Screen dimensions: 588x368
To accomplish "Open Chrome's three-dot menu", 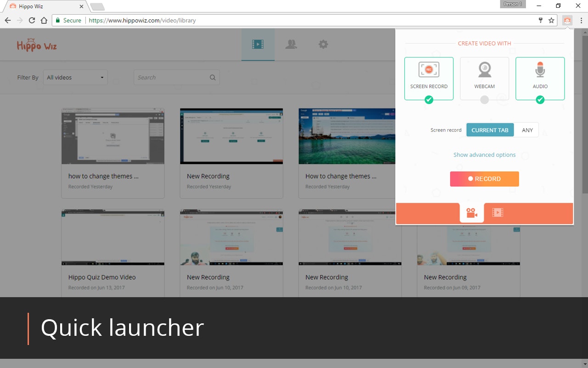I will coord(581,20).
